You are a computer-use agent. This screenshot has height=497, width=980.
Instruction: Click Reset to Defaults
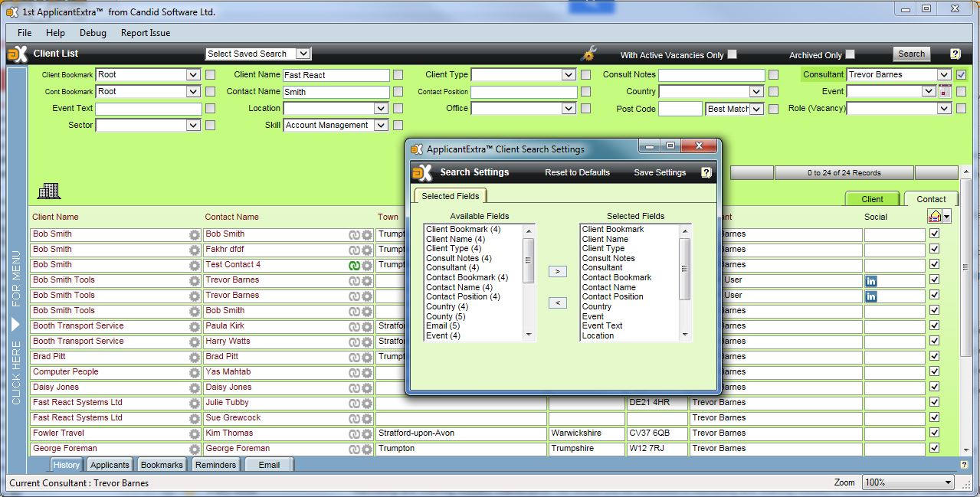(577, 172)
